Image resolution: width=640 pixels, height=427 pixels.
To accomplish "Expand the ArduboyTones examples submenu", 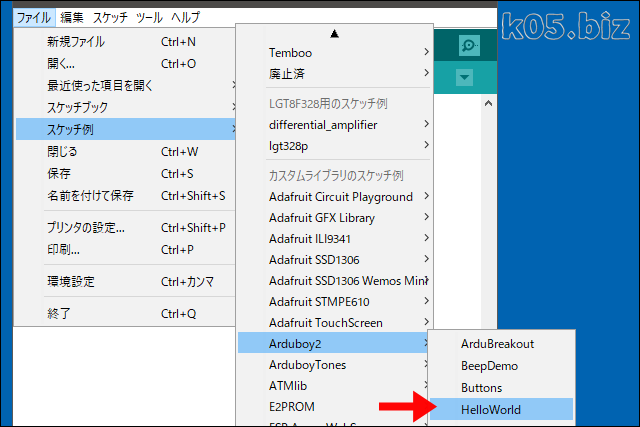I will pyautogui.click(x=333, y=365).
